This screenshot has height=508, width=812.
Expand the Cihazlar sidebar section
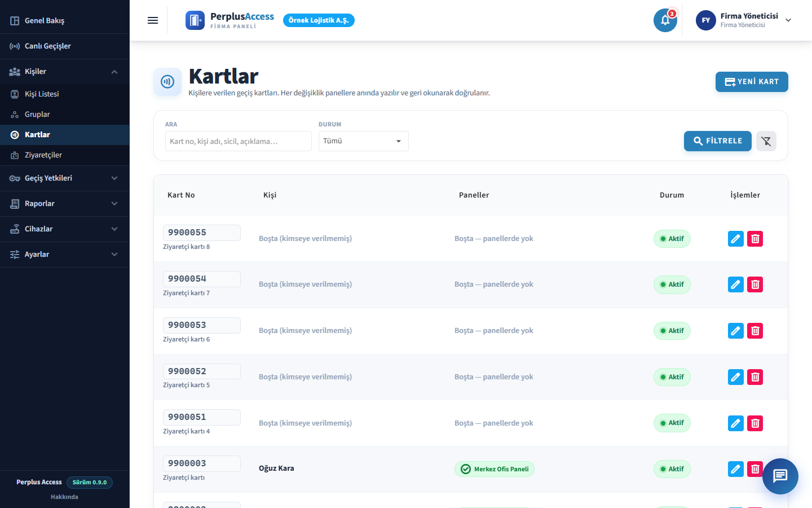coord(65,229)
